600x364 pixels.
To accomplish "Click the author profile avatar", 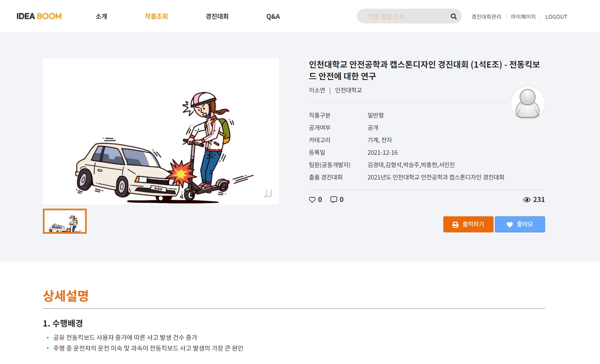I will (527, 103).
